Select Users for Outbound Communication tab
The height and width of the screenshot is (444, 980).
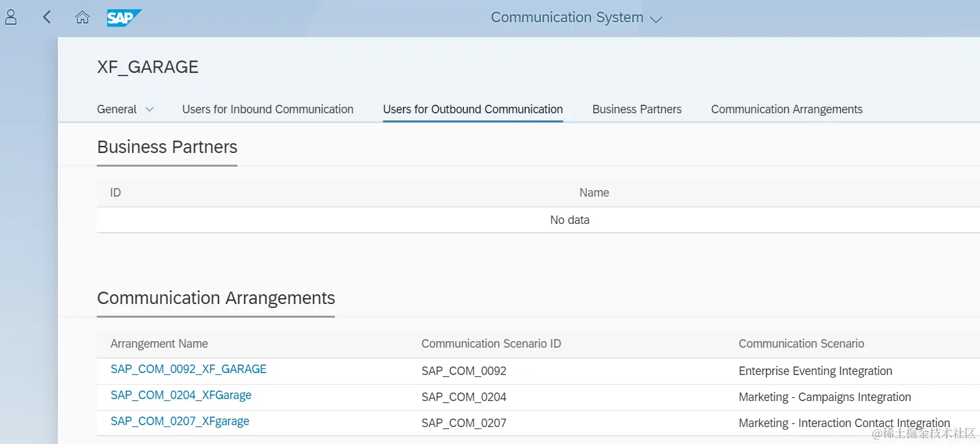[x=473, y=109]
